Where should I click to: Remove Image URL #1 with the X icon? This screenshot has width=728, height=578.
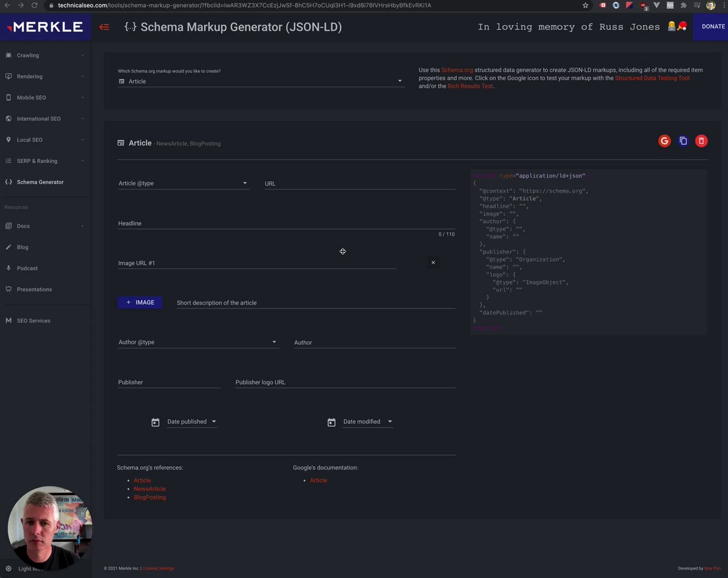coord(433,263)
